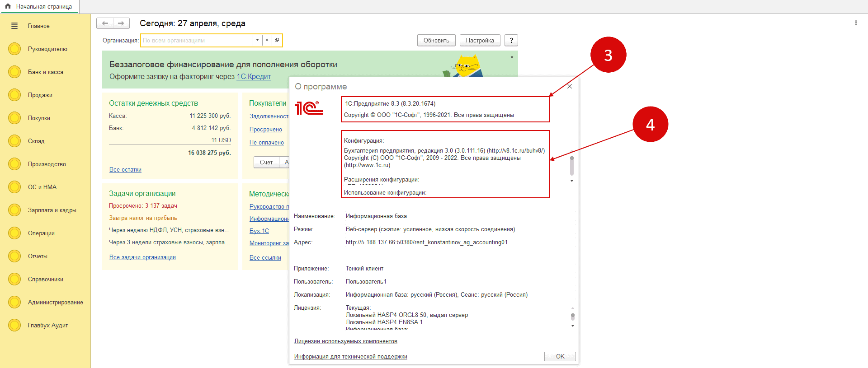Open the Продажи section icon
The width and height of the screenshot is (868, 368).
click(x=14, y=95)
